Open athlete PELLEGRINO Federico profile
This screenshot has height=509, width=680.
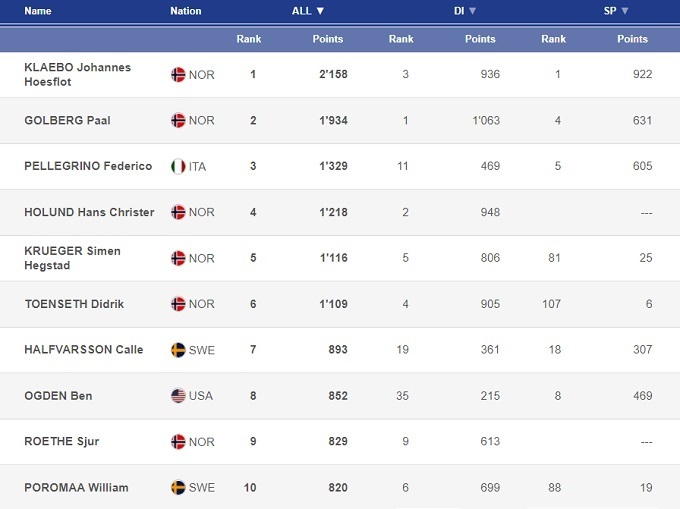coord(88,166)
